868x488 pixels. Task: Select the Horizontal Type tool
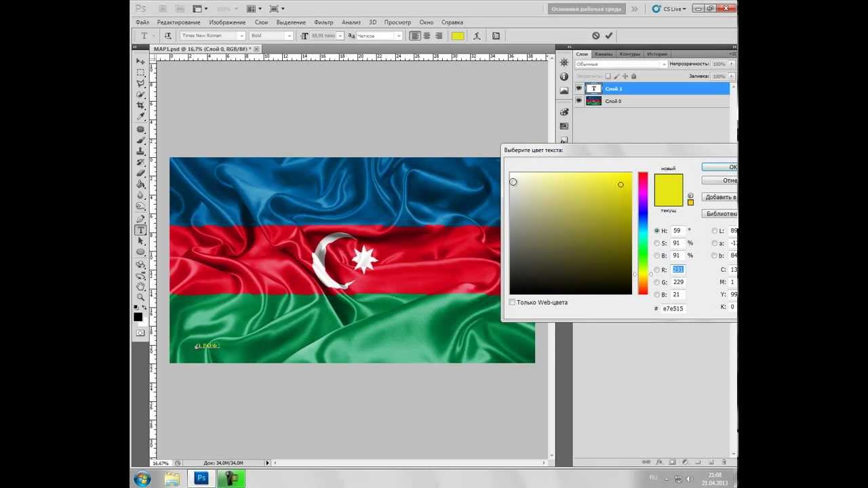(140, 230)
